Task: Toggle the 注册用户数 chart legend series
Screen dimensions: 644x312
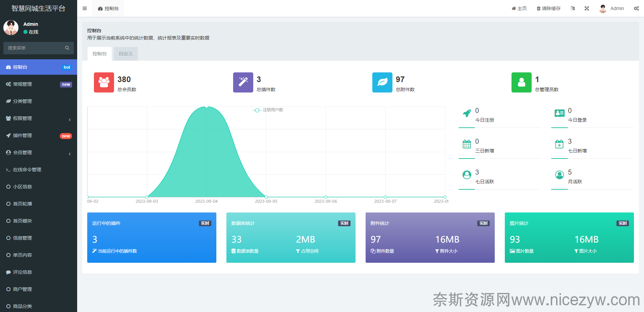Action: [x=268, y=110]
